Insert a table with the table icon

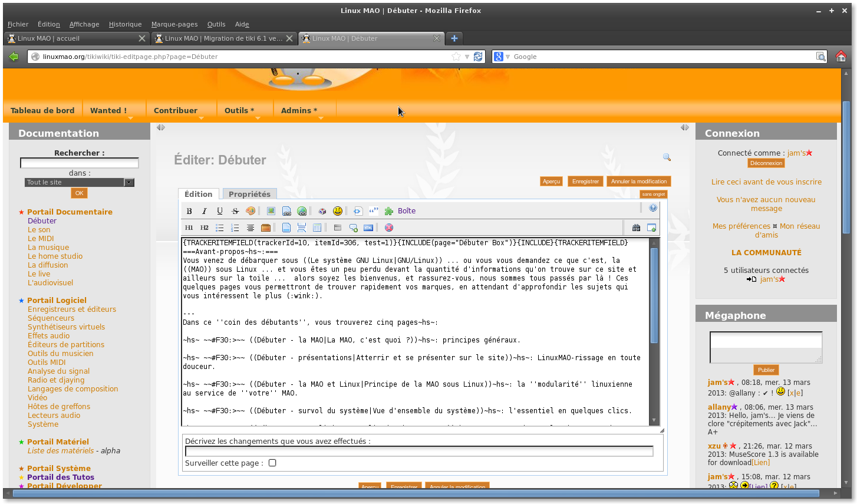pyautogui.click(x=317, y=228)
